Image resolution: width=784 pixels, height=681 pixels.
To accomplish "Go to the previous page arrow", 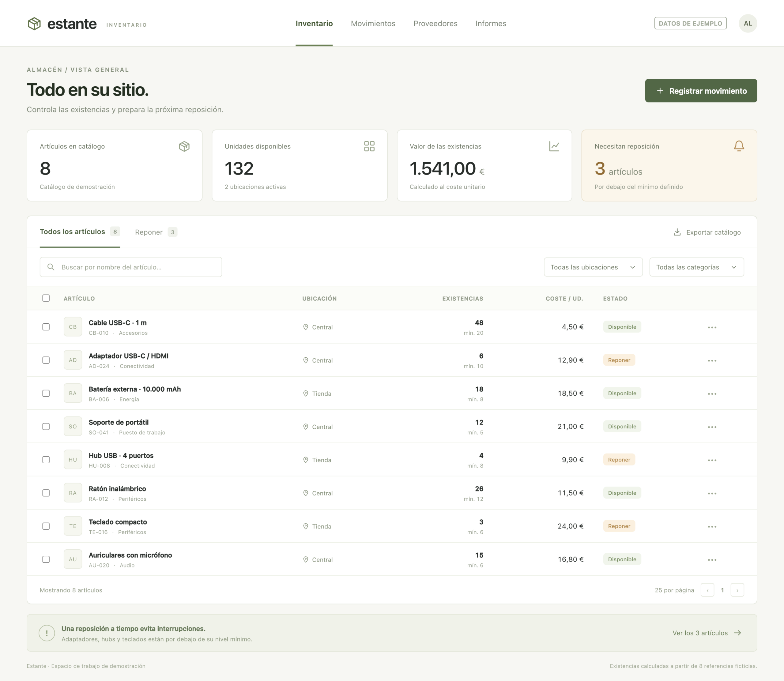I will (707, 590).
